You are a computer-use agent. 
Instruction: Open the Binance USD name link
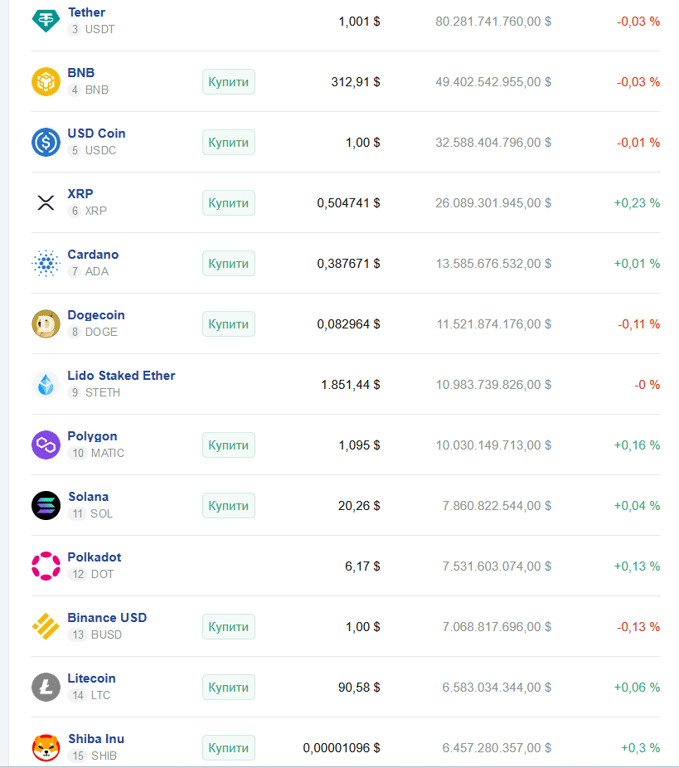click(x=107, y=618)
